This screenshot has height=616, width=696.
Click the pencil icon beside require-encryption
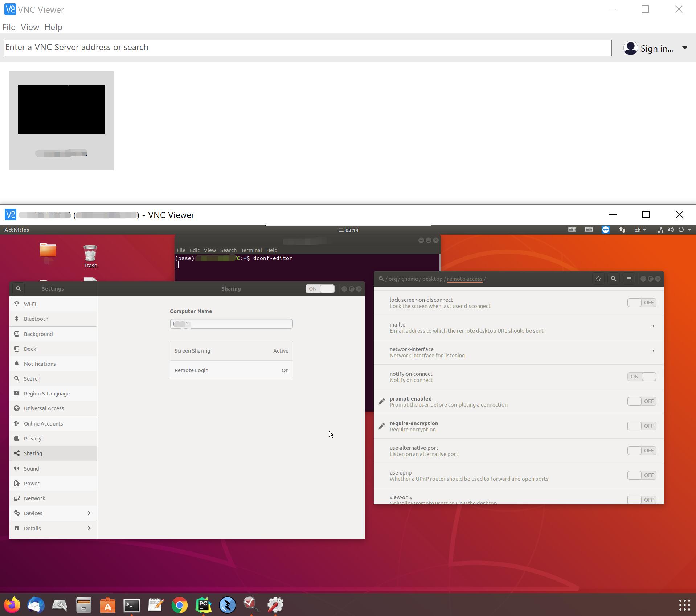[382, 426]
